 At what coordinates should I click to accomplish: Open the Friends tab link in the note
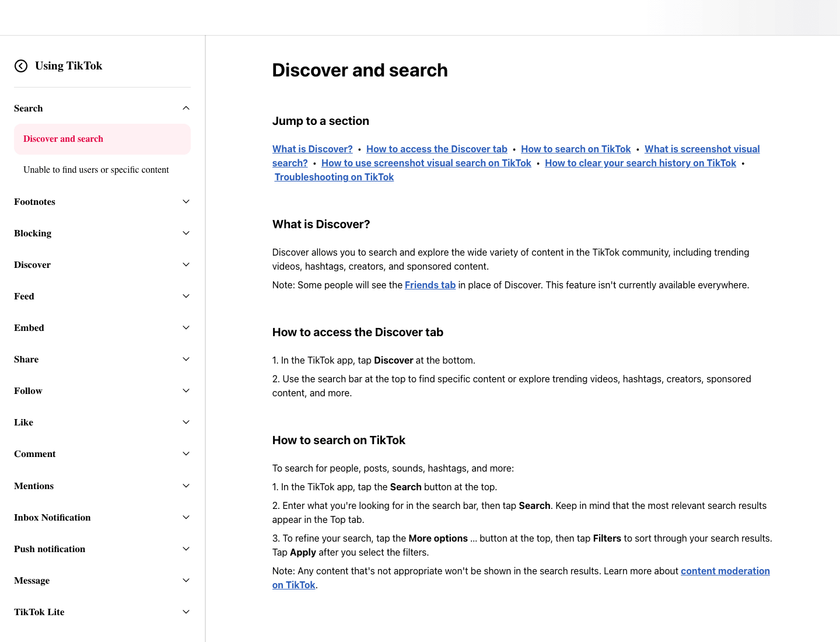click(x=430, y=285)
